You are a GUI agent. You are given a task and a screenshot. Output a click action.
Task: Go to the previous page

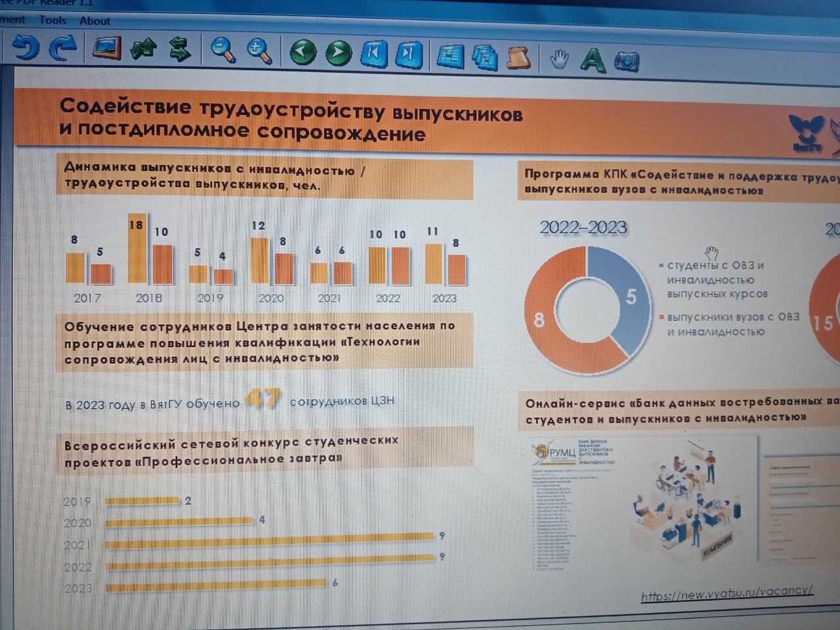point(303,52)
